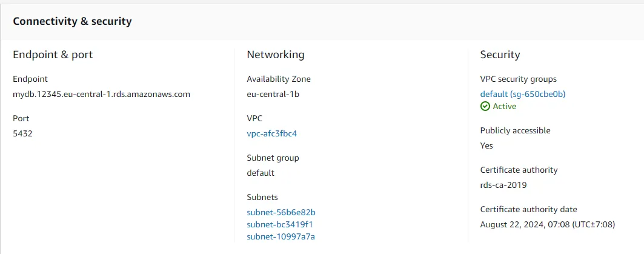Click the green Active status checkmark icon

click(x=485, y=106)
